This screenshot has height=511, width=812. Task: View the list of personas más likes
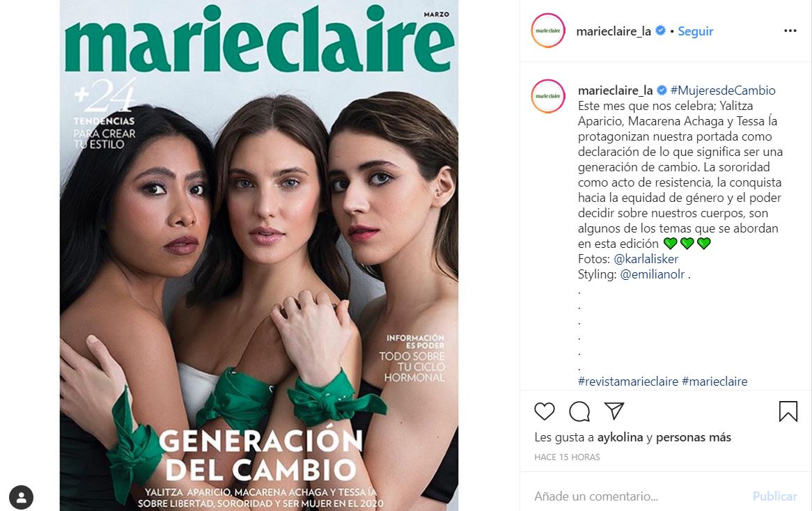pyautogui.click(x=694, y=437)
